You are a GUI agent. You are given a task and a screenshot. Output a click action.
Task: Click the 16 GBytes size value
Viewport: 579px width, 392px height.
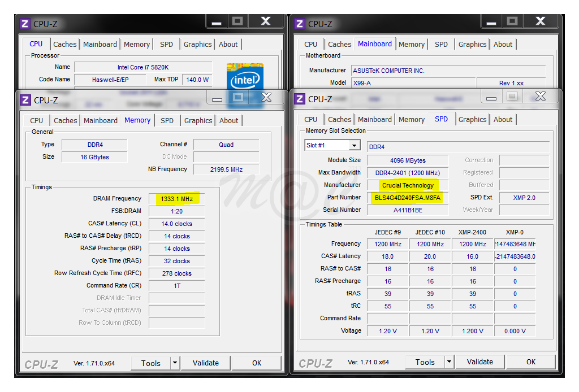click(94, 157)
